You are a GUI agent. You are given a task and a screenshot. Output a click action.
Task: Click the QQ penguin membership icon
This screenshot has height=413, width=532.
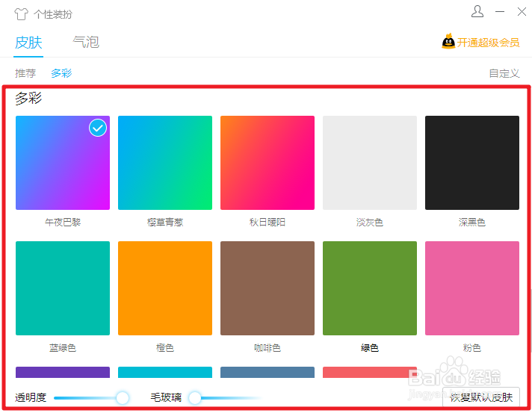tap(448, 41)
